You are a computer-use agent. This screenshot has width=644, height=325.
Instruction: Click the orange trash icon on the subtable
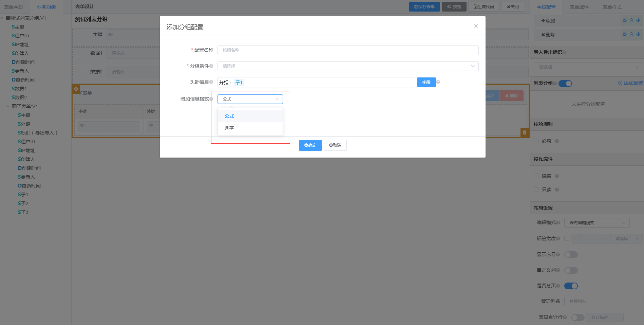pyautogui.click(x=525, y=132)
